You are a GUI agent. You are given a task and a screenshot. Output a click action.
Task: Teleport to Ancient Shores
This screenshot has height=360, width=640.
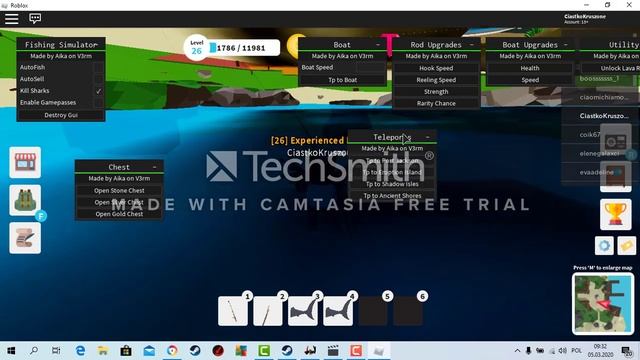point(392,196)
